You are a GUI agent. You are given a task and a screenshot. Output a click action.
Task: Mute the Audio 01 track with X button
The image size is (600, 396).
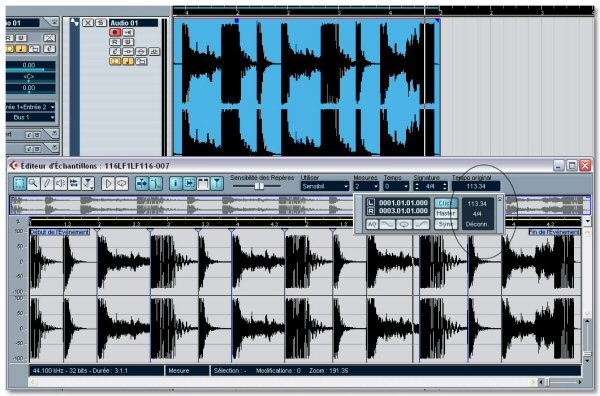click(x=88, y=23)
